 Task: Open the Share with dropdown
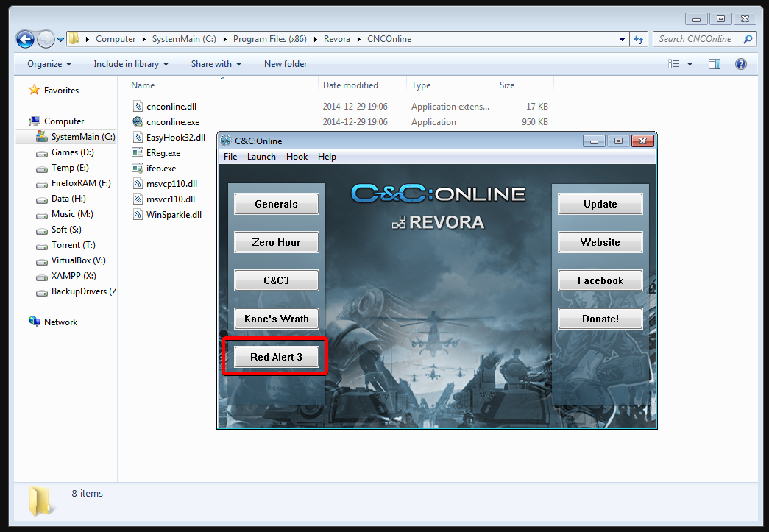click(x=216, y=64)
